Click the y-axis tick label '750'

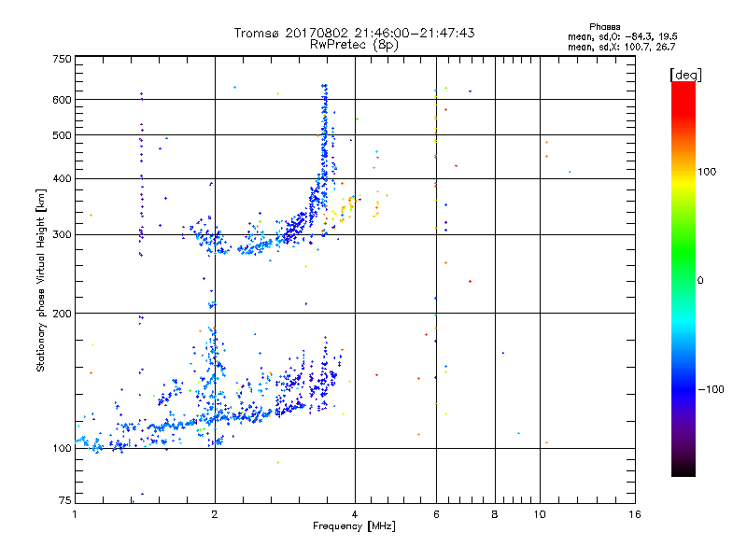[62, 59]
